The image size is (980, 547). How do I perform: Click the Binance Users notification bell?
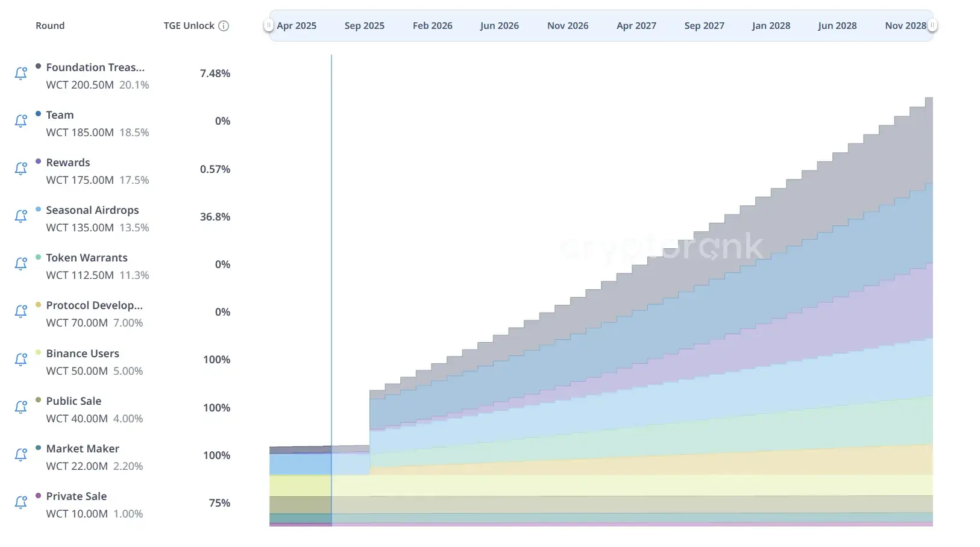21,360
